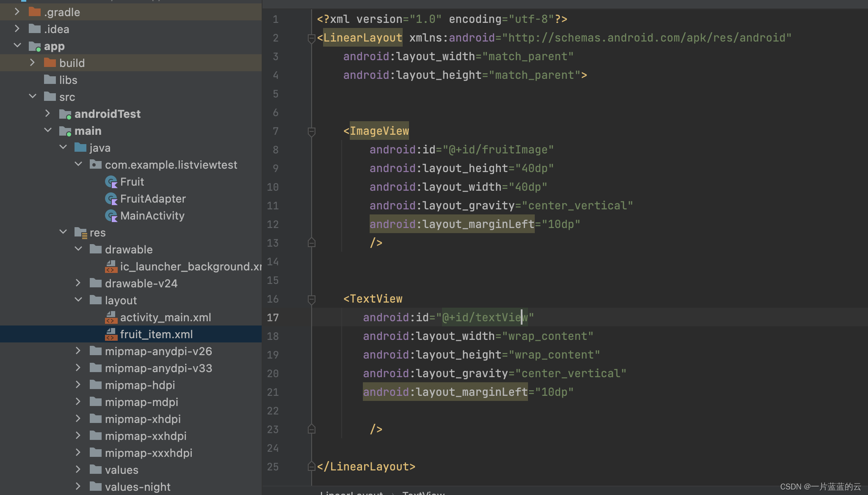Expand the mipmap-hdpi folder

click(78, 385)
